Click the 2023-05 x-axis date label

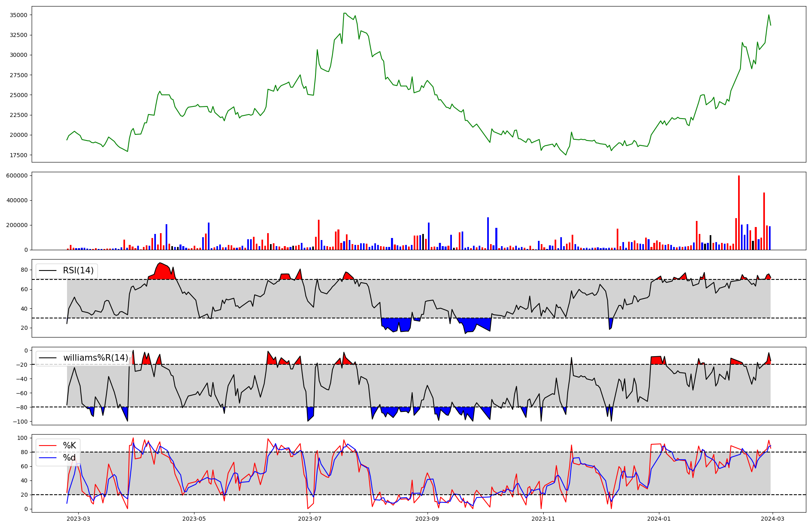[x=194, y=519]
